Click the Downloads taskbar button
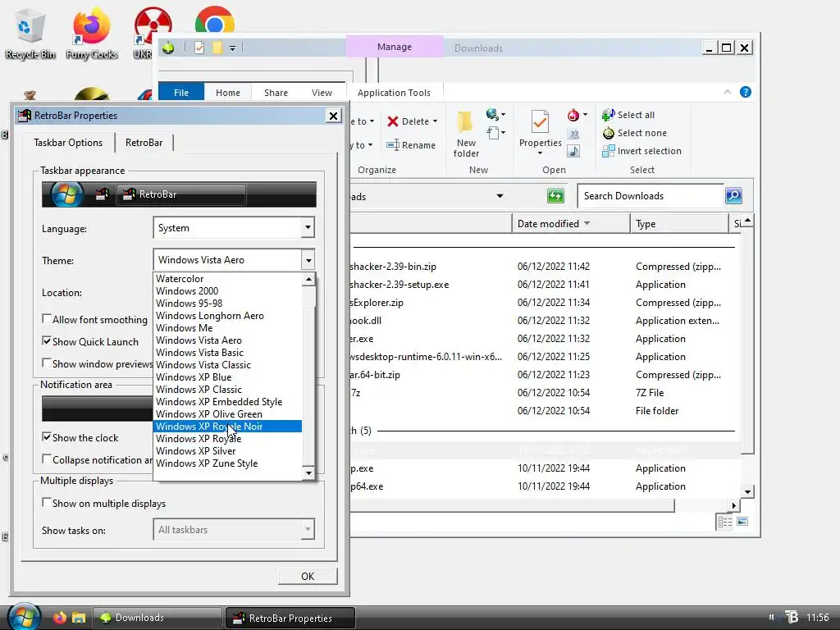The height and width of the screenshot is (630, 840). (x=157, y=618)
